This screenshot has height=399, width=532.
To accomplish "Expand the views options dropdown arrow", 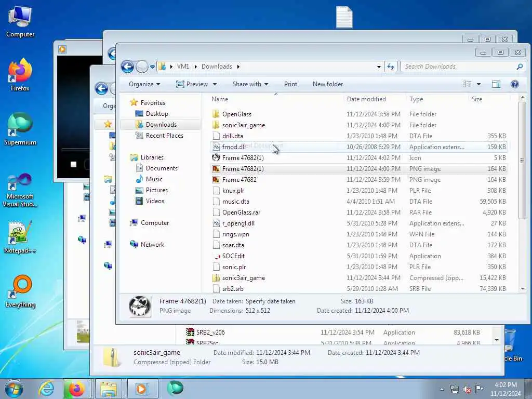I will 478,84.
